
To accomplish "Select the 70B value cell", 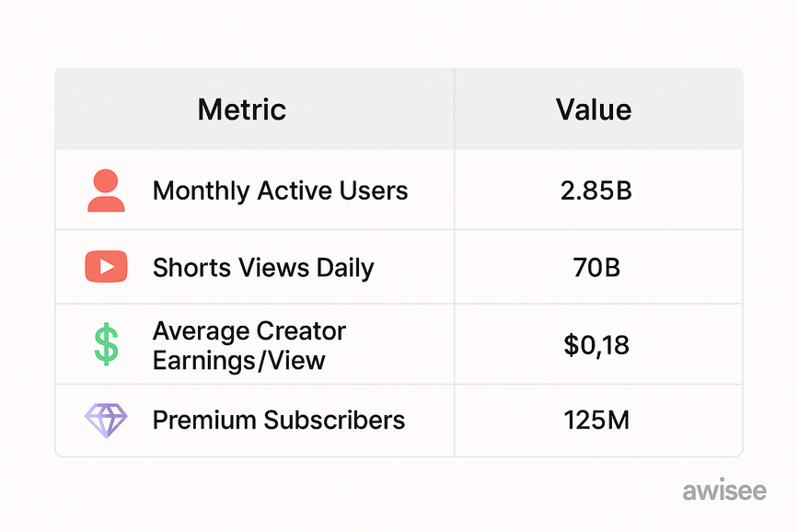I will point(596,268).
